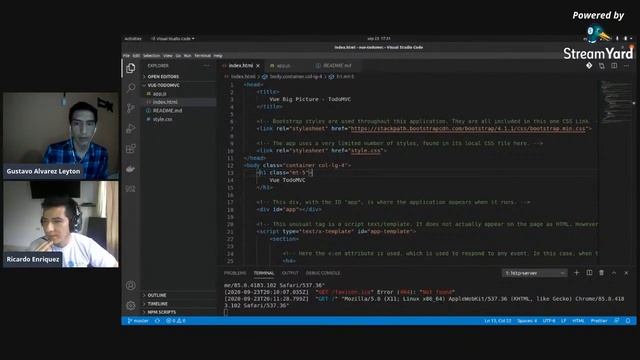Switch to the README.md editor tab
640x360 pixels.
[337, 66]
